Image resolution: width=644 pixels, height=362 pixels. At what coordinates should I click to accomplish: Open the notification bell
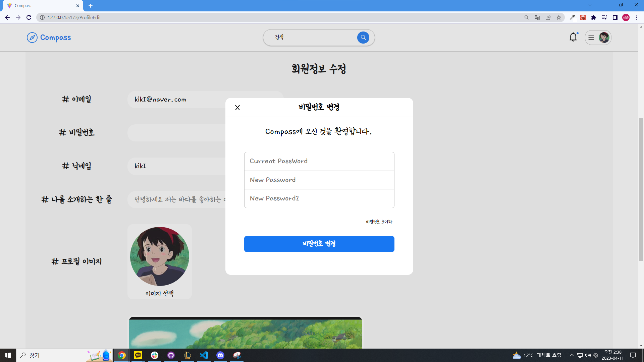[573, 37]
